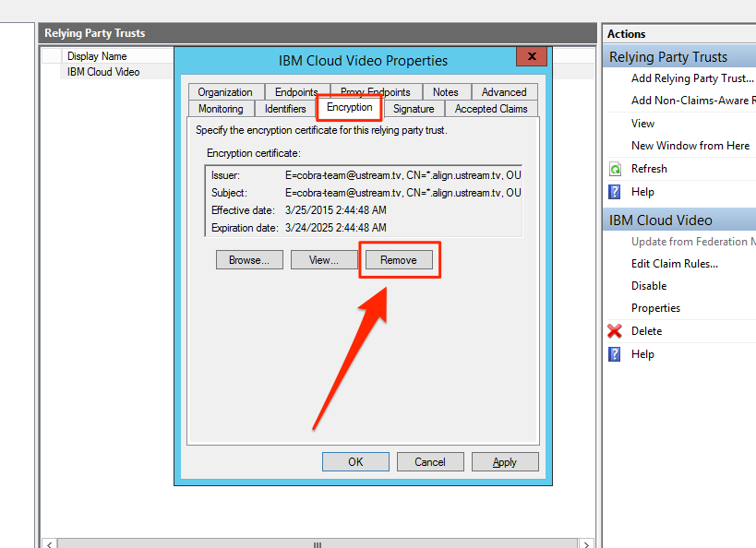Cancel the properties dialog
Viewport: 756px width, 548px height.
[430, 461]
